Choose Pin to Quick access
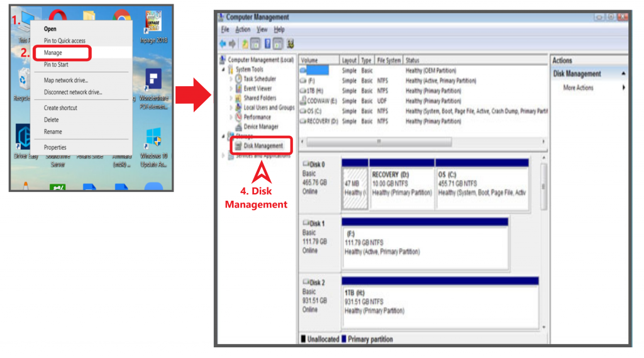 [x=82, y=41]
